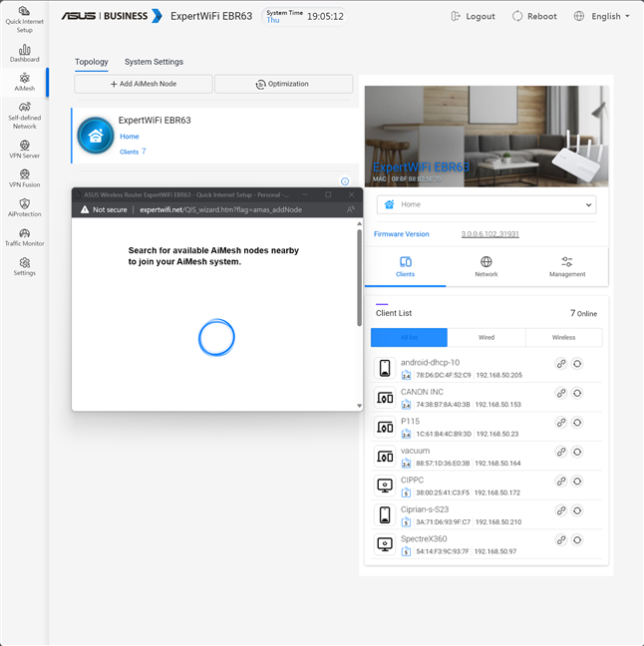Screen dimensions: 644x646
Task: Click the refresh icon for vacuum client
Action: tap(577, 456)
